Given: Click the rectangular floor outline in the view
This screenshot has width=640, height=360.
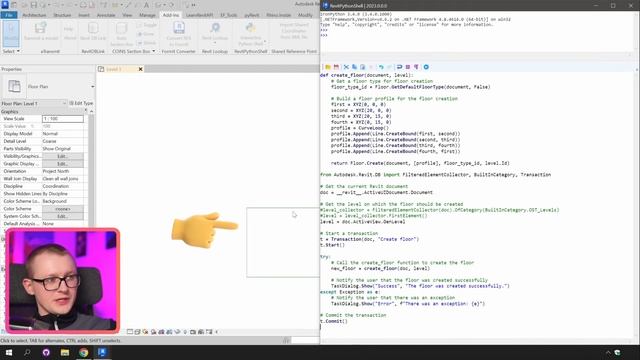Looking at the screenshot, I should pyautogui.click(x=283, y=242).
